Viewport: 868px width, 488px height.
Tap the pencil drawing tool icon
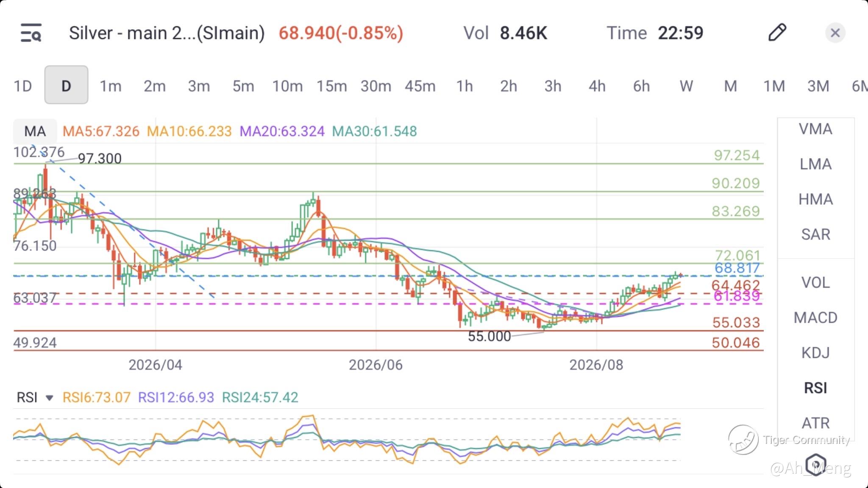click(x=777, y=33)
